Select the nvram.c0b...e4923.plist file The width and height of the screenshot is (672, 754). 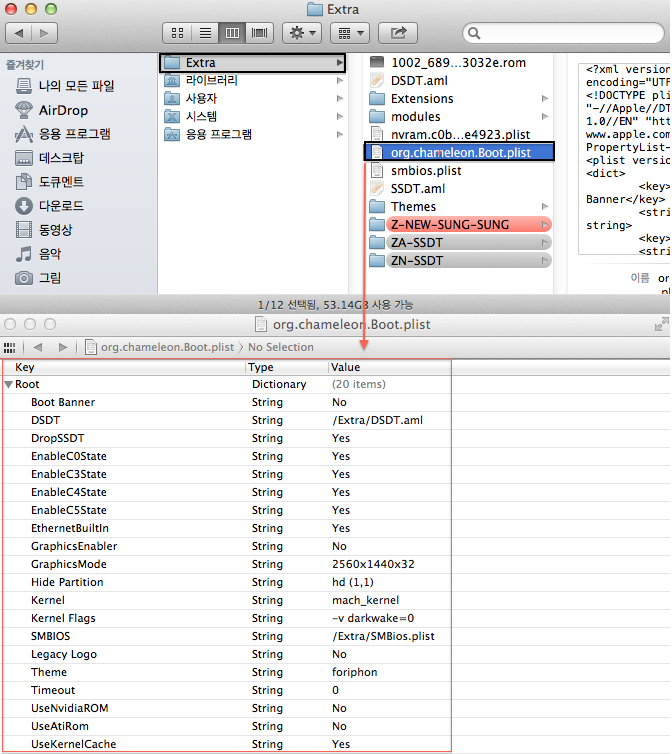tap(459, 135)
